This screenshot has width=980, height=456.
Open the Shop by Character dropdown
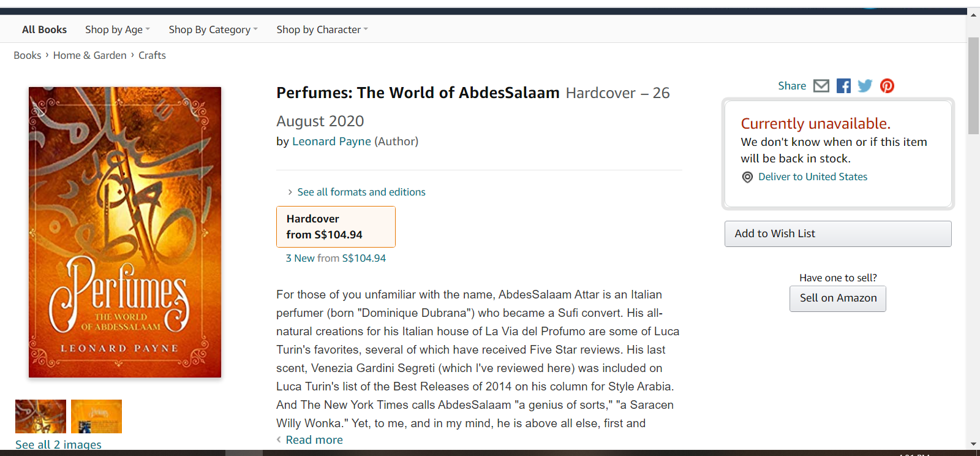click(322, 29)
